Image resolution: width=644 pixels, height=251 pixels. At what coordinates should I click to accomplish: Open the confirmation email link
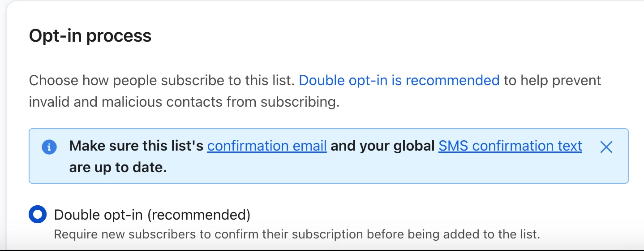pos(267,146)
